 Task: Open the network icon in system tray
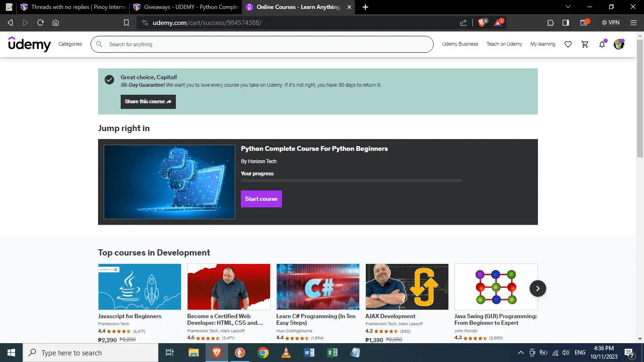555,353
